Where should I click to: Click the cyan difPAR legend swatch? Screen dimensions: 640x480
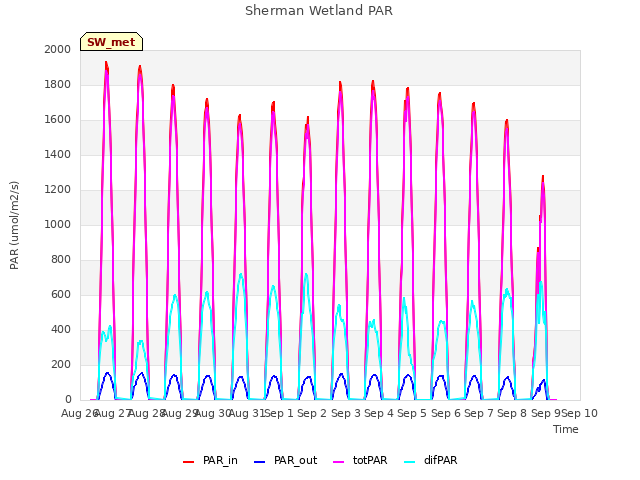click(x=409, y=462)
